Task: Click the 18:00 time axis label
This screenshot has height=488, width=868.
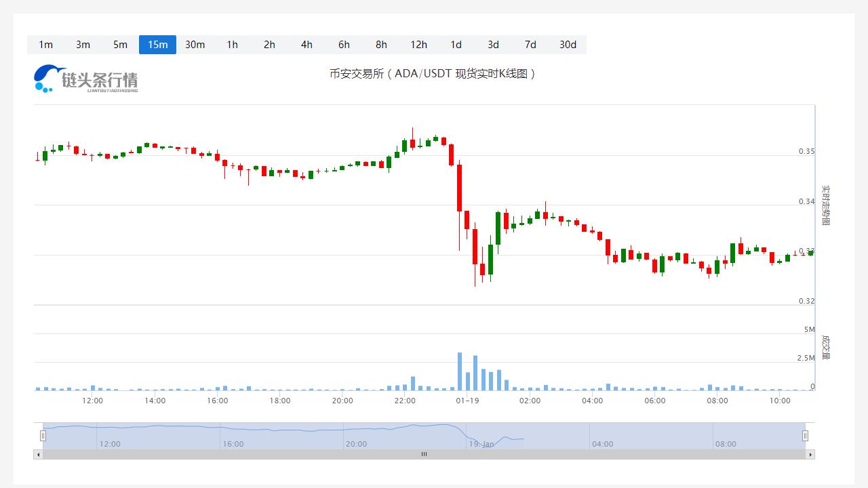Action: click(x=280, y=401)
